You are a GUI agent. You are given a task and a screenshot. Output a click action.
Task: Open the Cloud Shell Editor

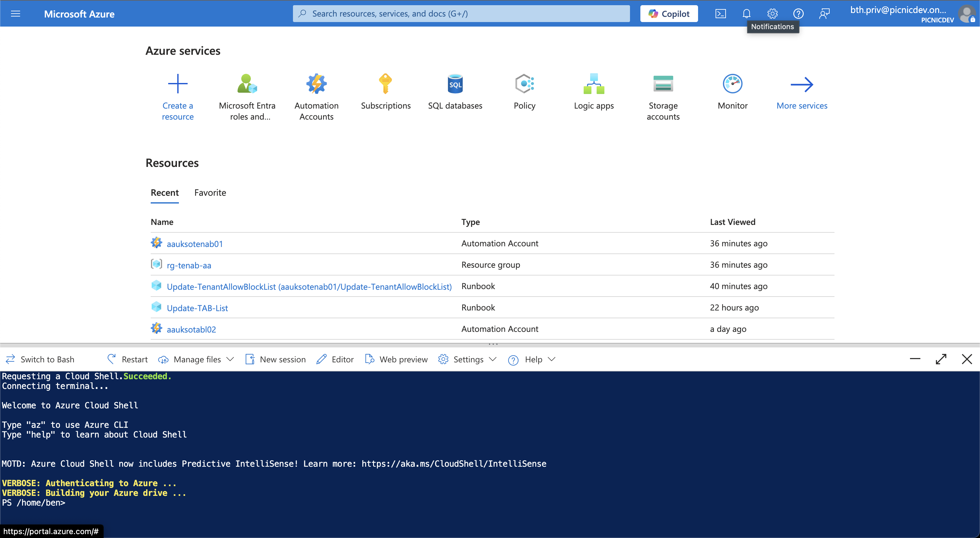(335, 359)
